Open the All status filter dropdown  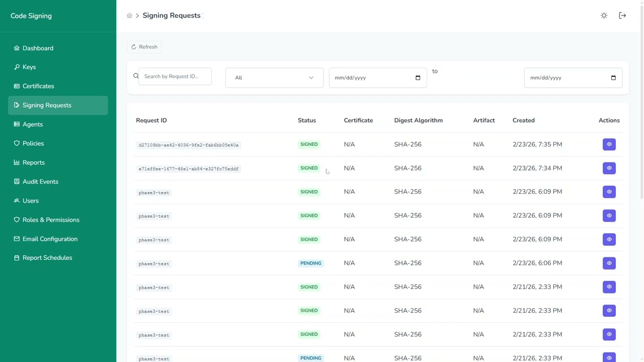tap(274, 78)
